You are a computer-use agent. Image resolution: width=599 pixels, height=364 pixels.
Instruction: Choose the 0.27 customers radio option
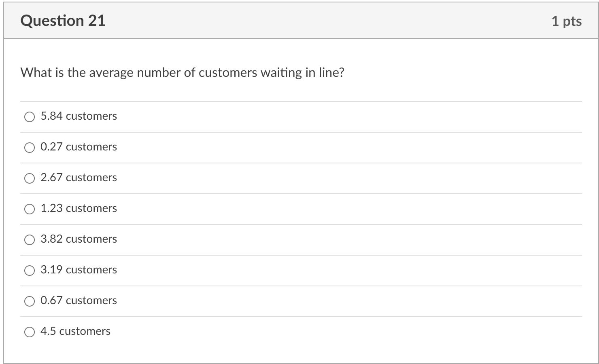(x=30, y=148)
